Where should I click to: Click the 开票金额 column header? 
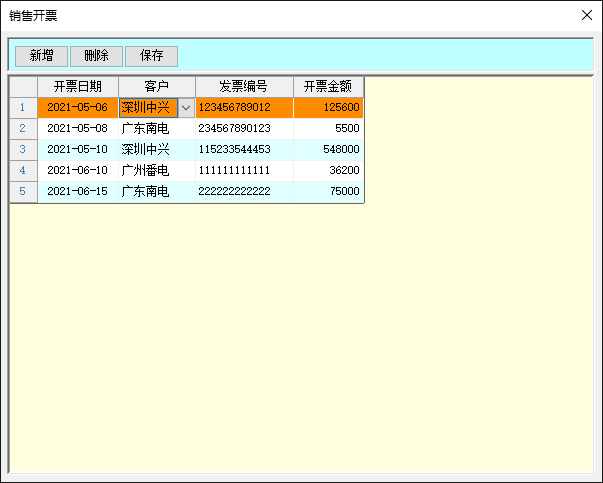(x=328, y=87)
